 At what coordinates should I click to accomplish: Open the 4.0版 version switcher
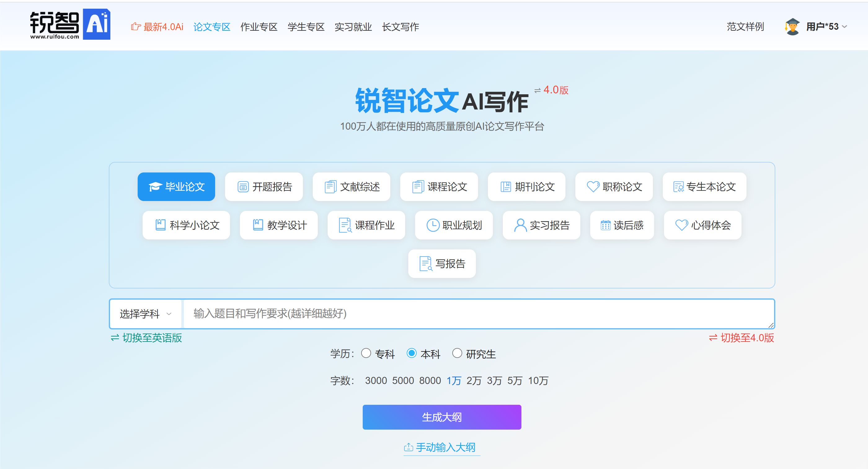click(x=551, y=90)
